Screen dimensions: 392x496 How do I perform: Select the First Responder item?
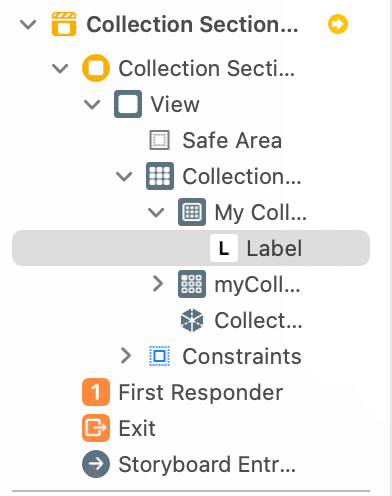pos(183,392)
